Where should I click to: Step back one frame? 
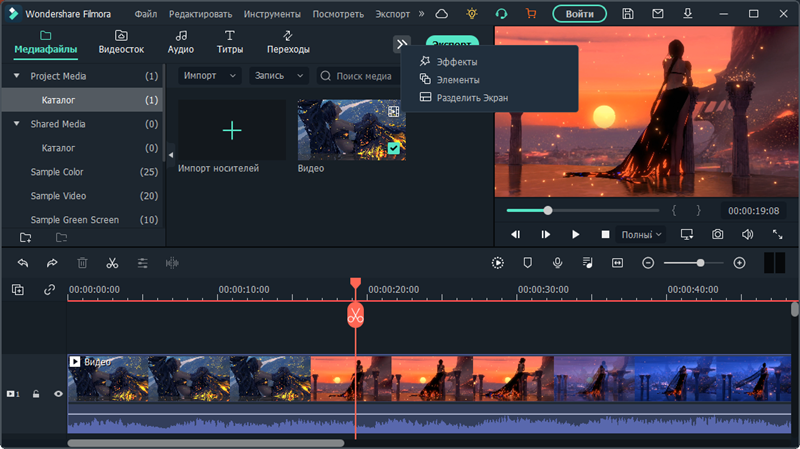516,234
